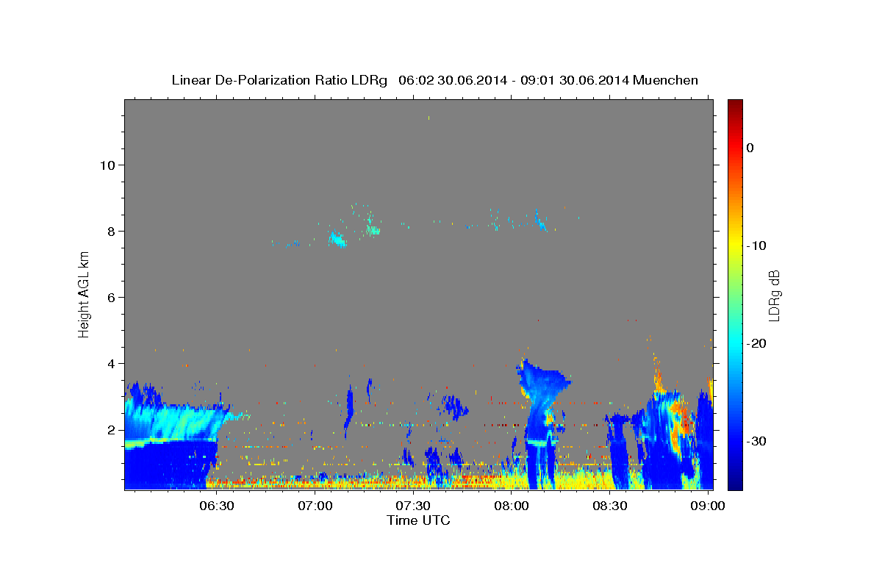882x588 pixels.
Task: Click the '08:30' time tick label
Action: tap(609, 506)
